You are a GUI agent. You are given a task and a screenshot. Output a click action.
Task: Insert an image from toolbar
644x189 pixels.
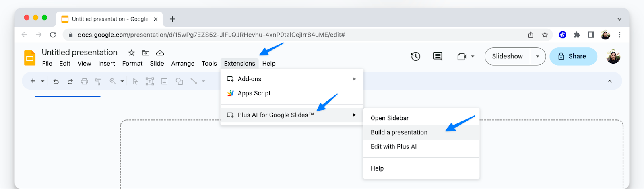point(164,81)
